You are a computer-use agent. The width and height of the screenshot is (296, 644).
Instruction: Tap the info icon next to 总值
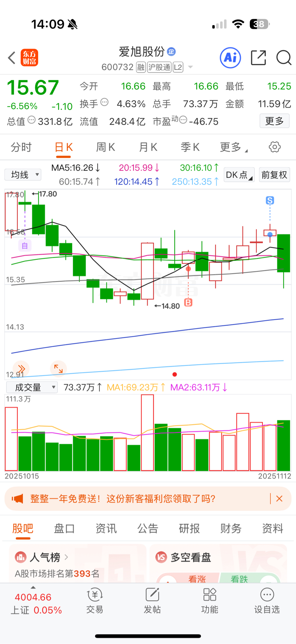(32, 120)
